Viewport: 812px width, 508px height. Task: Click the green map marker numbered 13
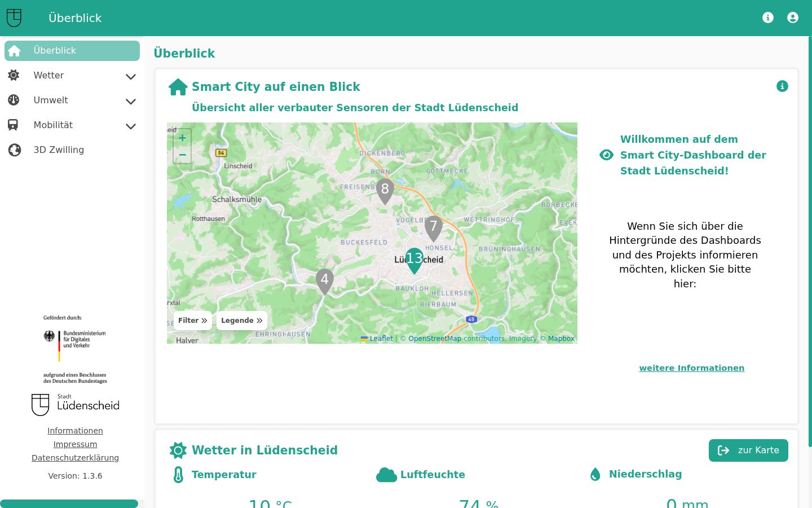tap(414, 261)
